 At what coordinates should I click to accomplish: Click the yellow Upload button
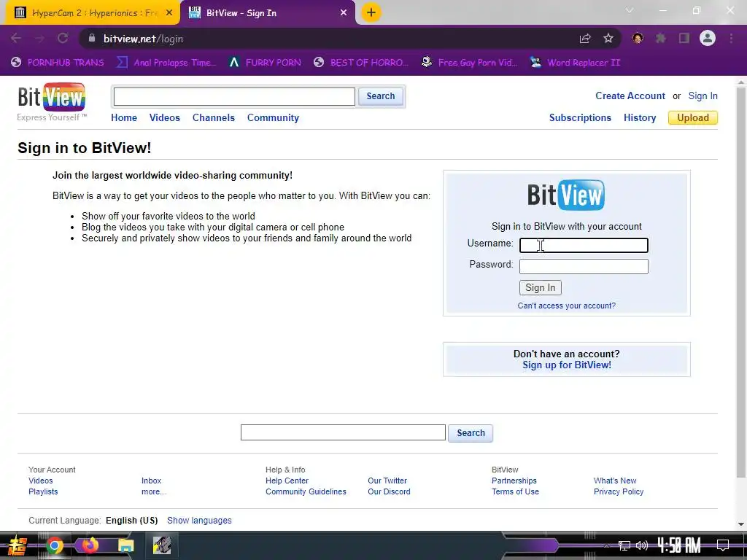pyautogui.click(x=693, y=117)
